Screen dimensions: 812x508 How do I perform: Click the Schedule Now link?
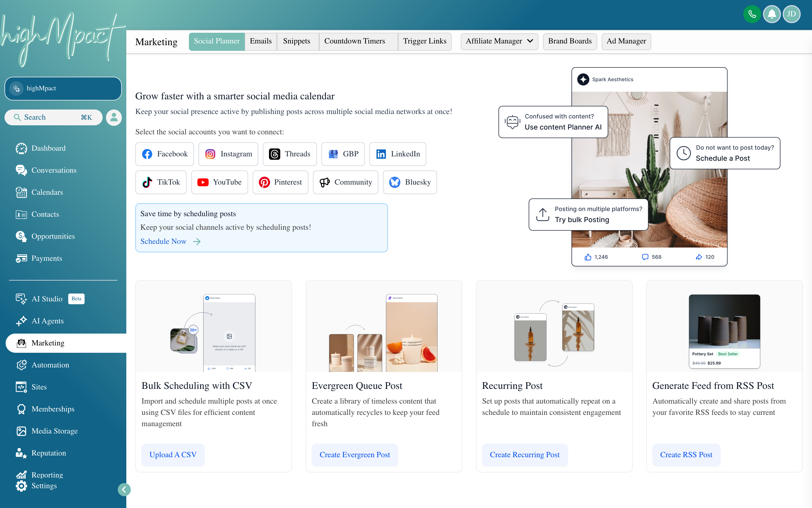coord(163,242)
